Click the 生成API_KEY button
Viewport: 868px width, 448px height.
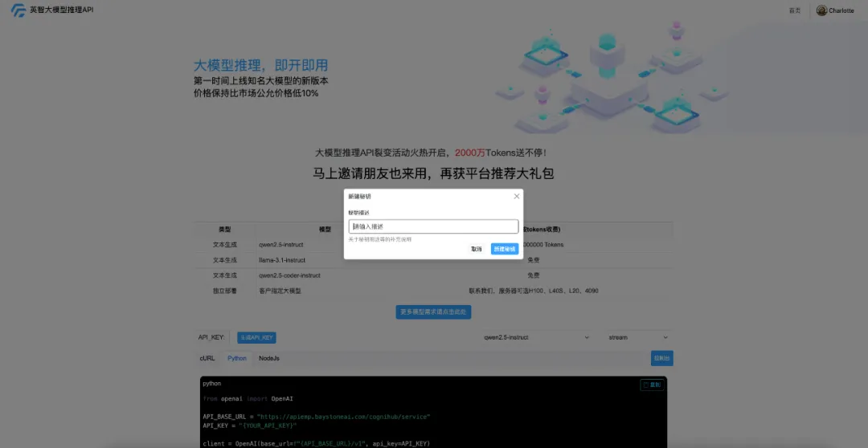[x=256, y=337]
